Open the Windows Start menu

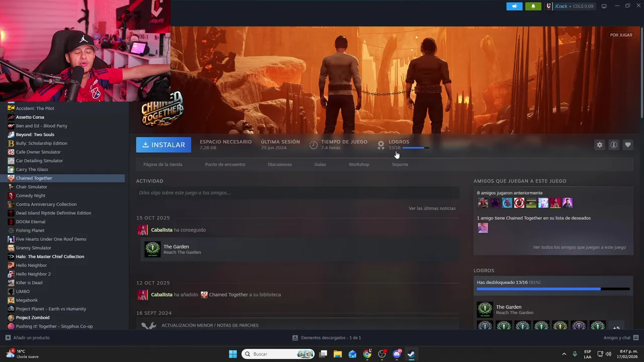(x=233, y=354)
